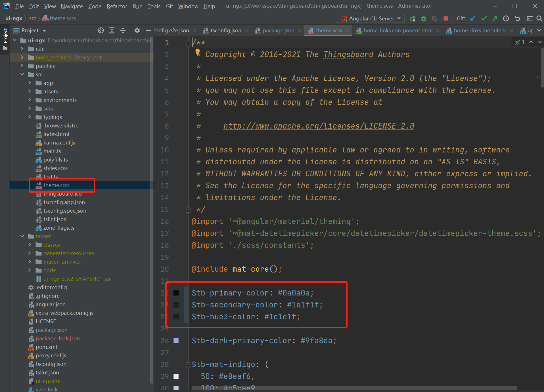Click the Run Anything window icon

click(x=530, y=18)
